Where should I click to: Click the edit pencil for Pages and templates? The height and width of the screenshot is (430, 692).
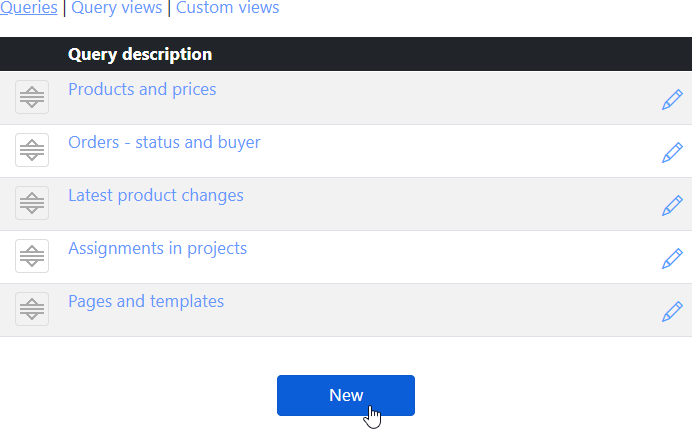672,312
